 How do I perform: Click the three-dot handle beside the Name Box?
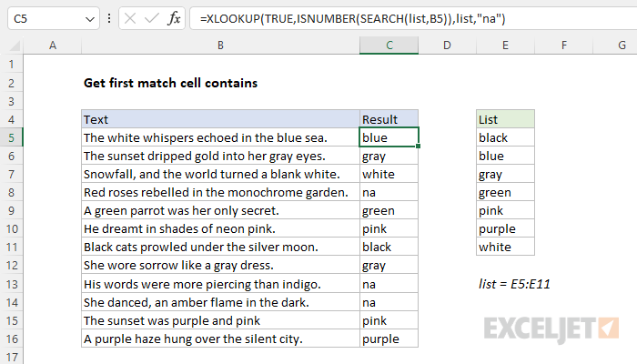tap(109, 18)
